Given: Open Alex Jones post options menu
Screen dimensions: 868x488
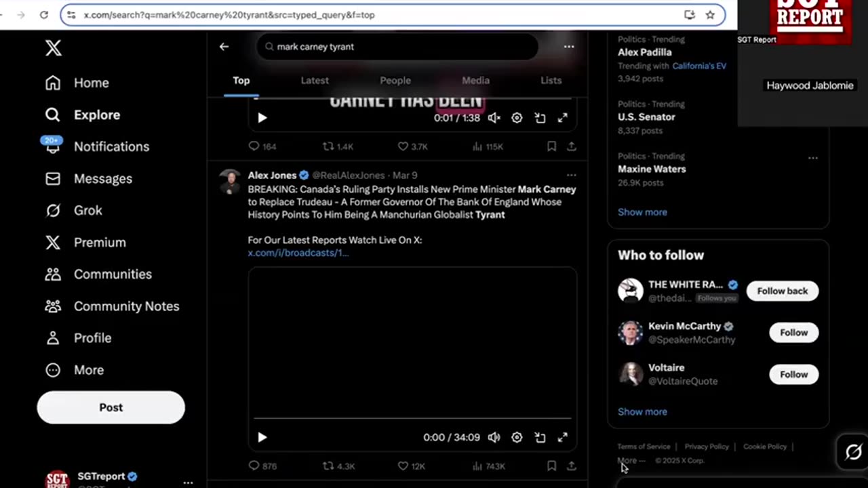Looking at the screenshot, I should pos(572,176).
